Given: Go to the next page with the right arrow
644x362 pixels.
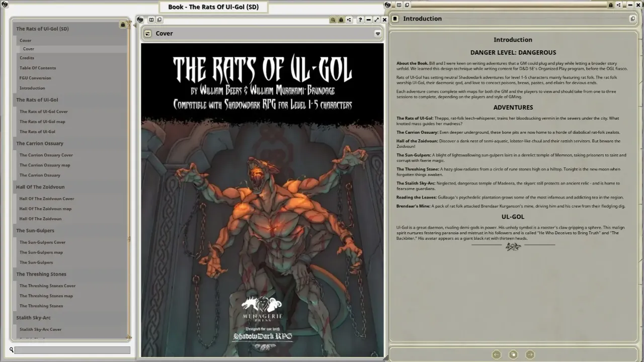Looking at the screenshot, I should (530, 354).
